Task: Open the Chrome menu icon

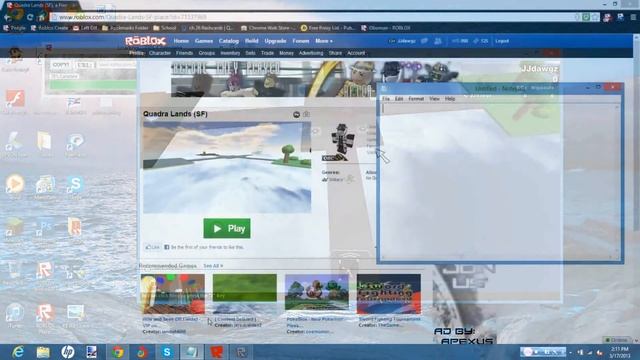Action: 633,17
